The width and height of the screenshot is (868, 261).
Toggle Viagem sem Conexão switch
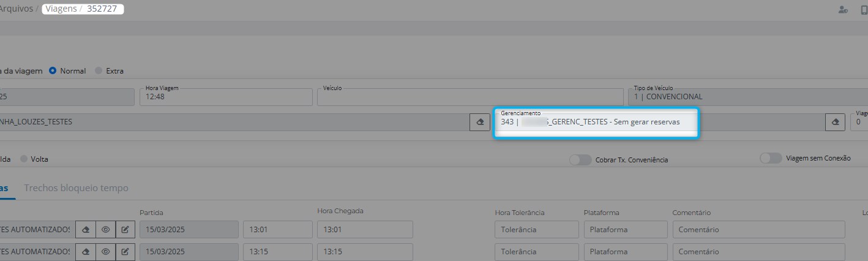[771, 158]
